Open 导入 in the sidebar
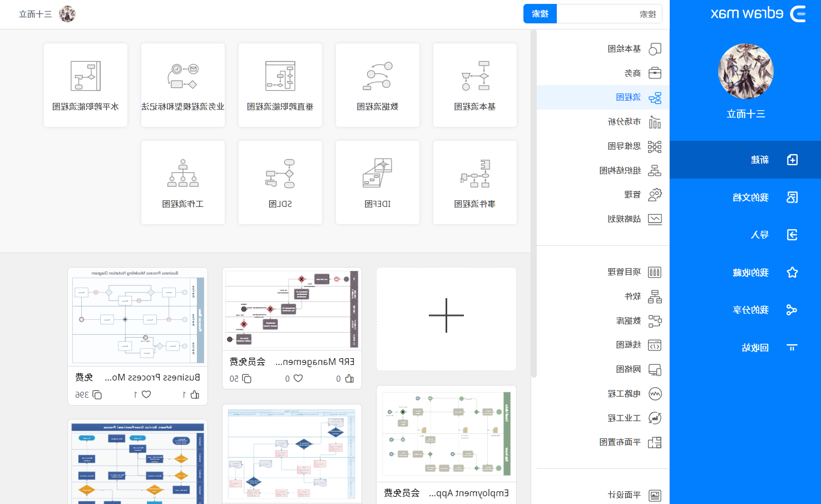This screenshot has height=504, width=821. pos(745,235)
